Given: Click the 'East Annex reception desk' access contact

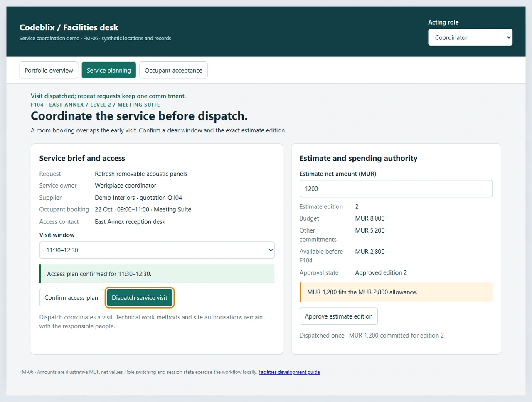Looking at the screenshot, I should pos(130,221).
